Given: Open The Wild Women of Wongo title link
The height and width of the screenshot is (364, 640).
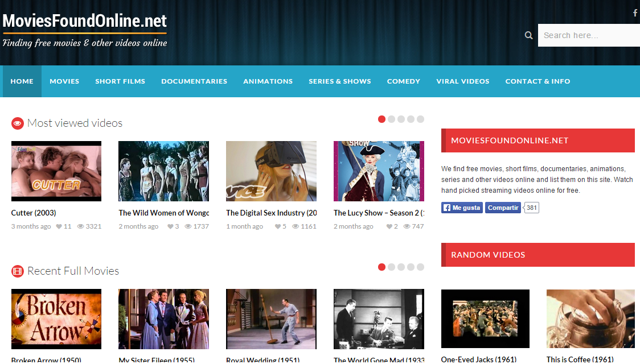Looking at the screenshot, I should pos(163,213).
